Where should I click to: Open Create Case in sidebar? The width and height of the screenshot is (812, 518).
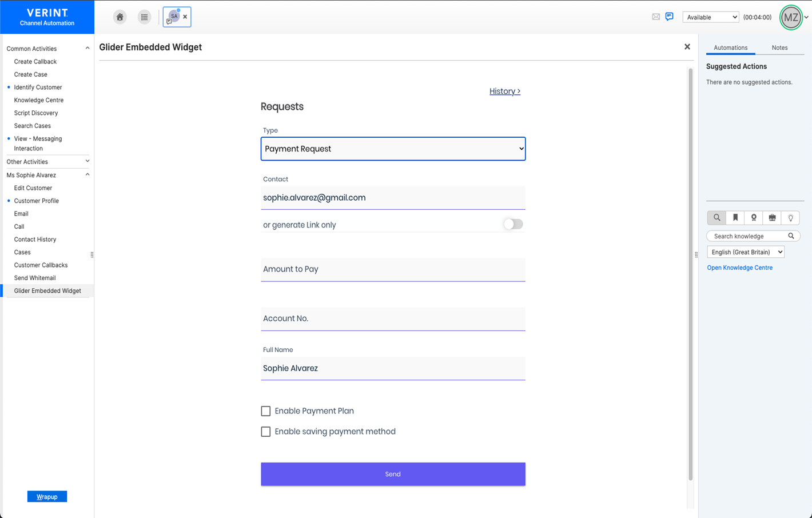tap(31, 74)
